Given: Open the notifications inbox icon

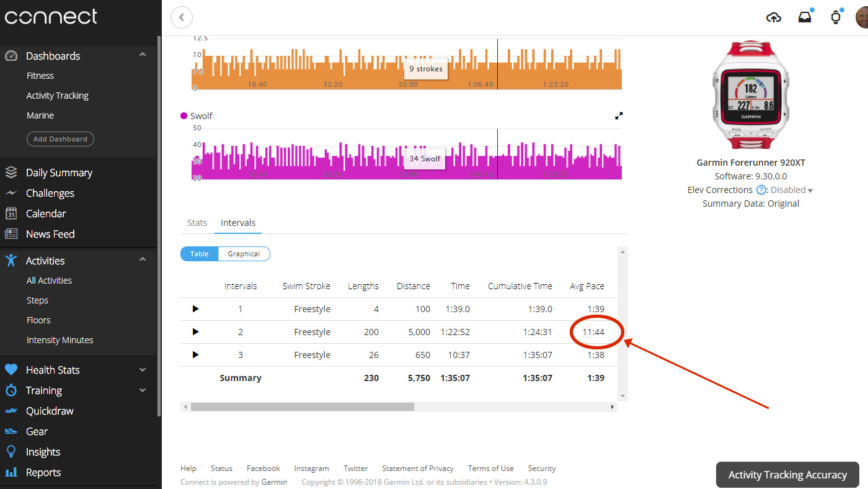Looking at the screenshot, I should [x=805, y=17].
